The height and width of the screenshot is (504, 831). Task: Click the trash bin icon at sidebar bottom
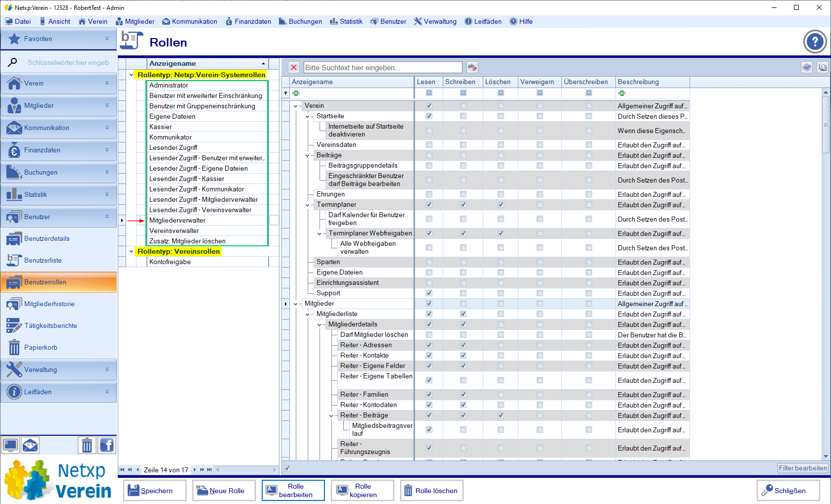click(x=87, y=445)
